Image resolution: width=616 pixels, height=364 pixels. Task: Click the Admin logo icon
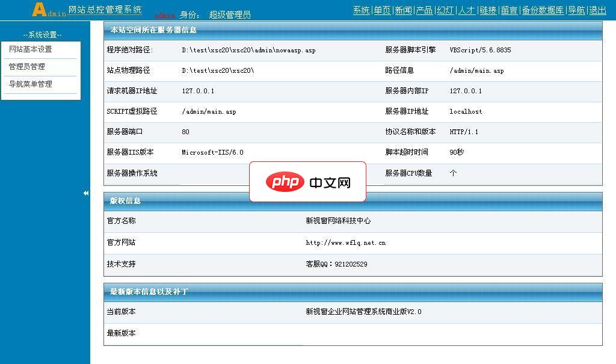point(40,10)
